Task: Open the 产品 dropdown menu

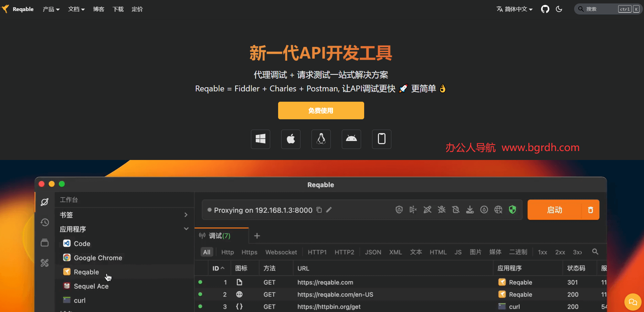Action: click(x=51, y=9)
